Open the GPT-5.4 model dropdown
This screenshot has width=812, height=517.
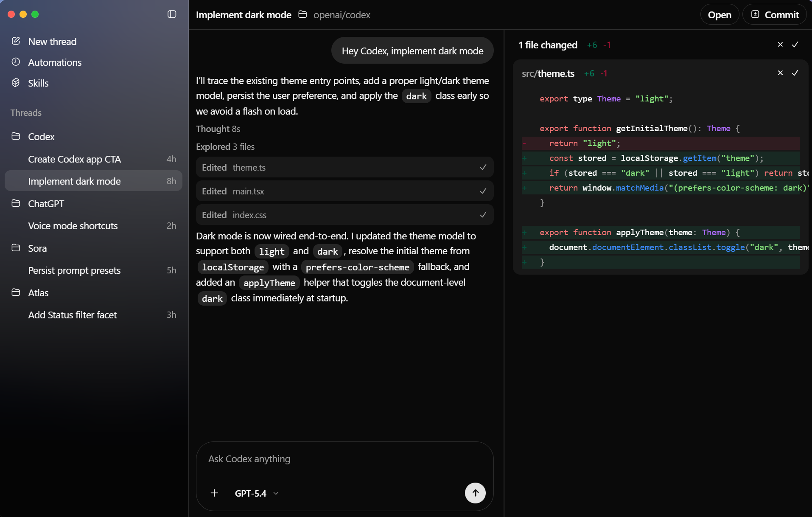(x=257, y=493)
